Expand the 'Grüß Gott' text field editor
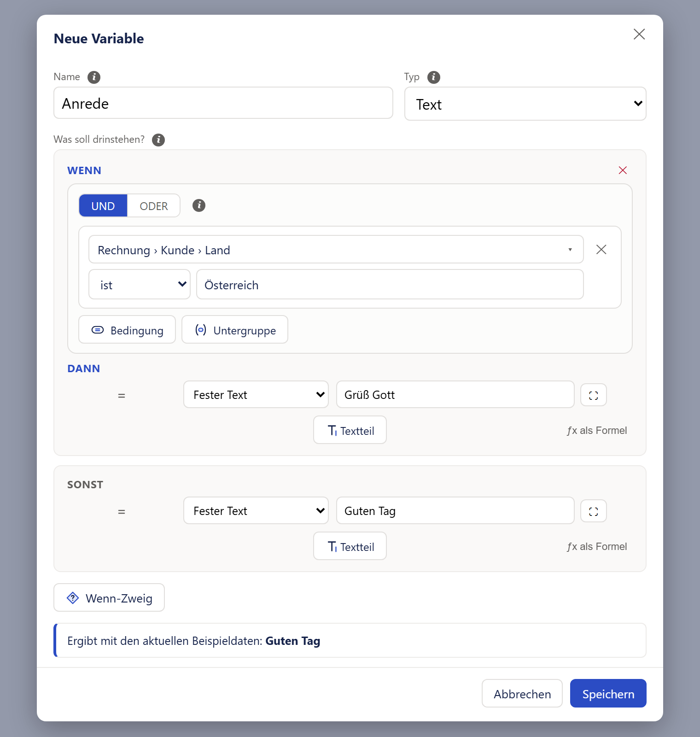 click(x=594, y=395)
